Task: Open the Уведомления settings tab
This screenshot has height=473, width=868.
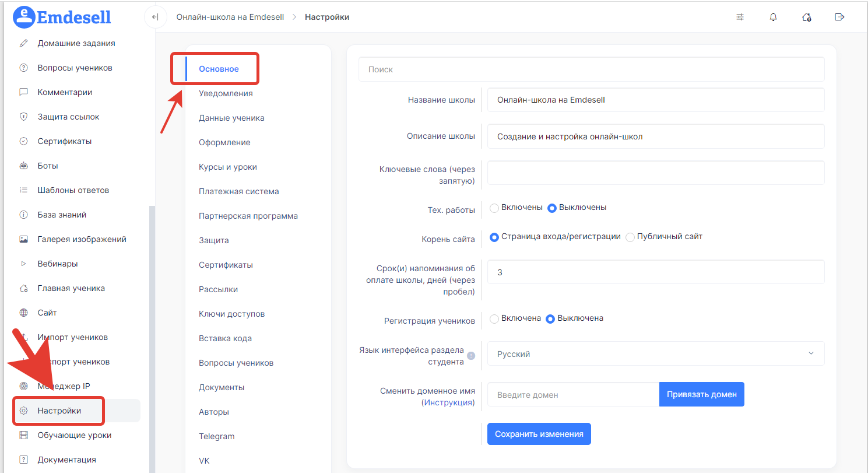Action: tap(226, 93)
